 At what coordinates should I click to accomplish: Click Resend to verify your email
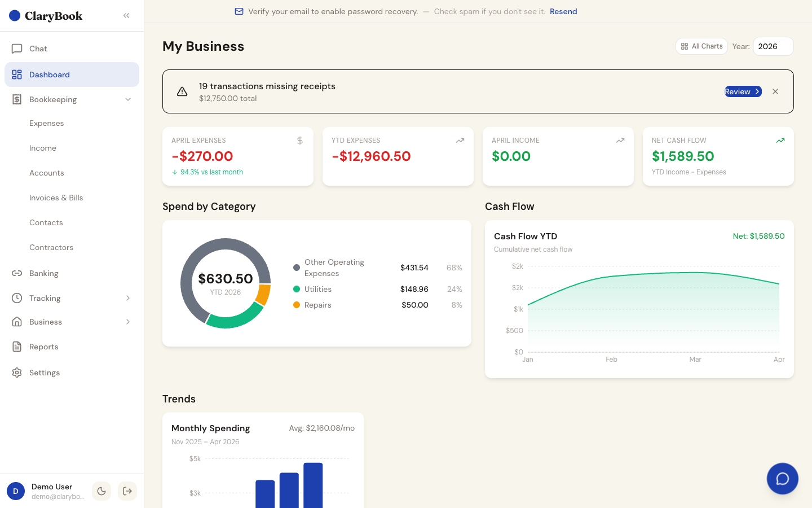tap(563, 11)
